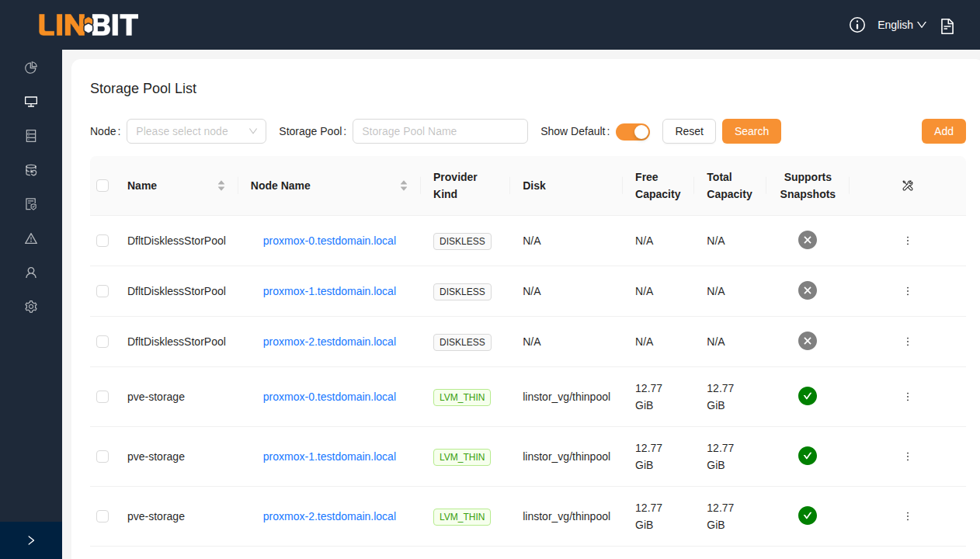Image resolution: width=980 pixels, height=559 pixels.
Task: Click snapshot supported checkmark for pve-storage proxmox-0
Action: (x=808, y=396)
